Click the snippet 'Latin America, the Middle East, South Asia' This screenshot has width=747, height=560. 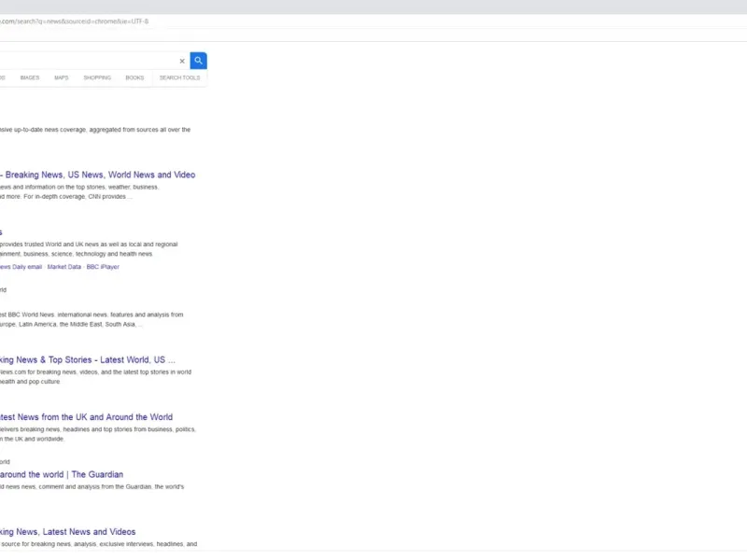[77, 324]
